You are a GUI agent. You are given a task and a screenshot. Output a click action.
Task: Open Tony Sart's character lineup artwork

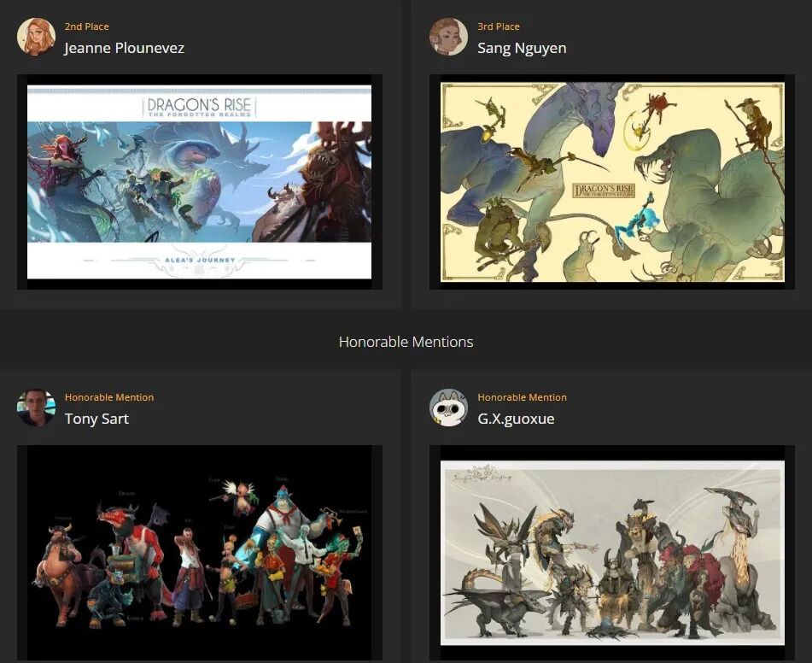click(x=200, y=553)
